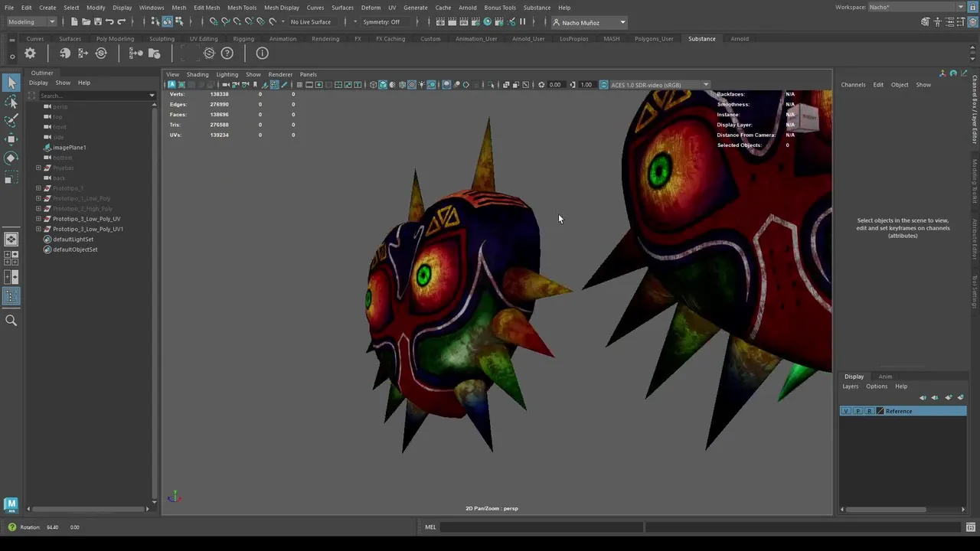The width and height of the screenshot is (980, 551).
Task: Toggle workspace lock icon
Action: click(x=972, y=7)
